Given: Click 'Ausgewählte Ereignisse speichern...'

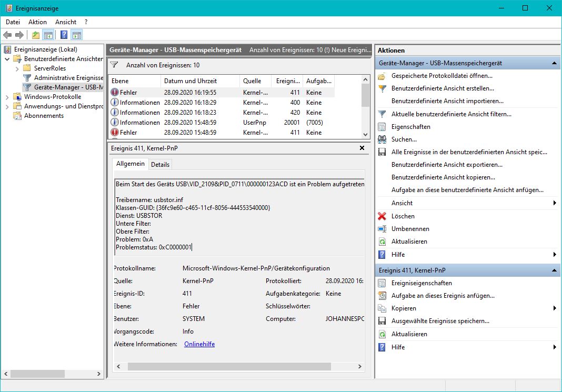Looking at the screenshot, I should (440, 320).
